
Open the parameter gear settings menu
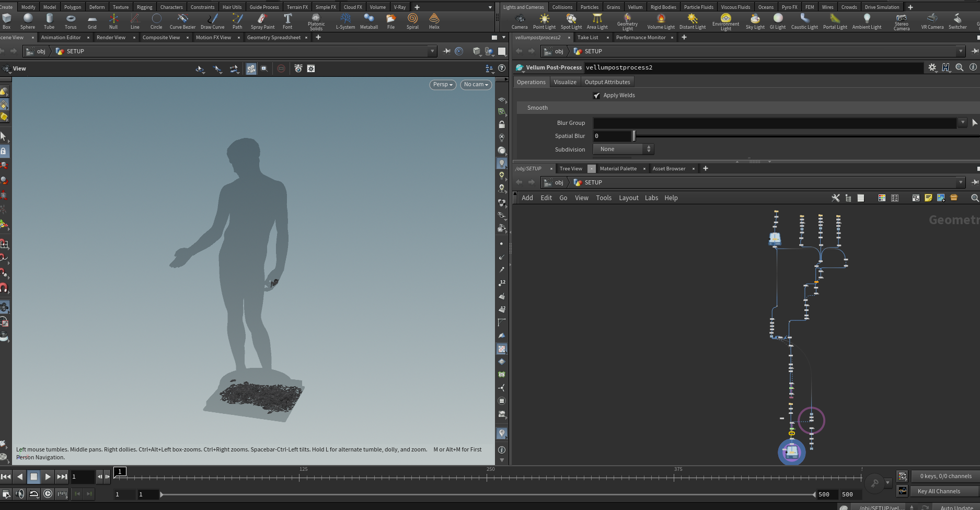point(932,67)
